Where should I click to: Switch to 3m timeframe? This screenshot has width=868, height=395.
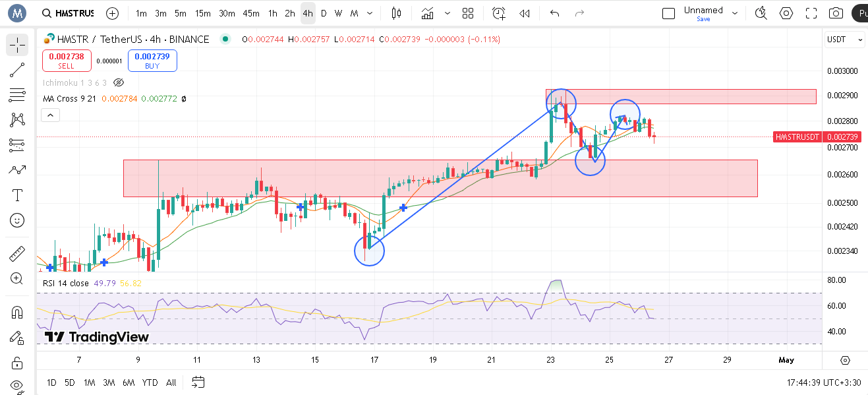coord(161,13)
